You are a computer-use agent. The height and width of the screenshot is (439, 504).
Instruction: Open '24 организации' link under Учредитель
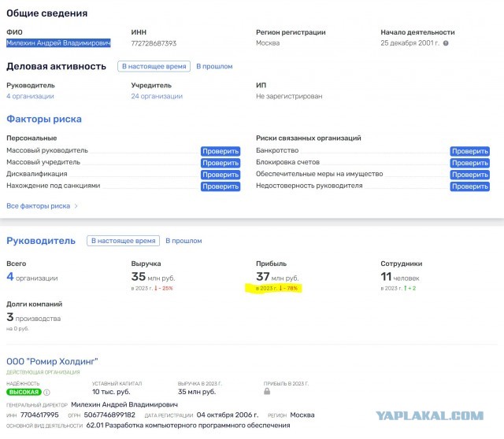[x=157, y=96]
